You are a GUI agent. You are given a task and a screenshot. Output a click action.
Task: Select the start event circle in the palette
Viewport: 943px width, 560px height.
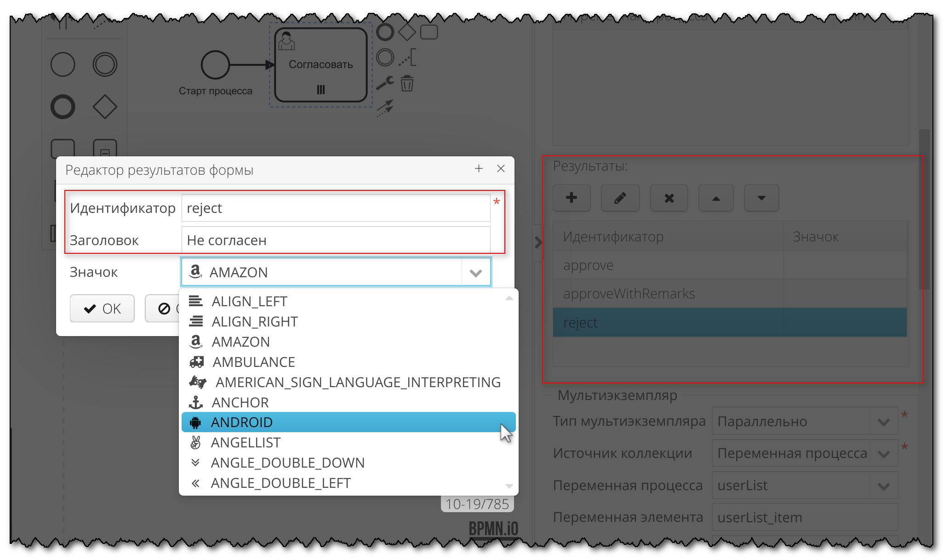pos(63,64)
